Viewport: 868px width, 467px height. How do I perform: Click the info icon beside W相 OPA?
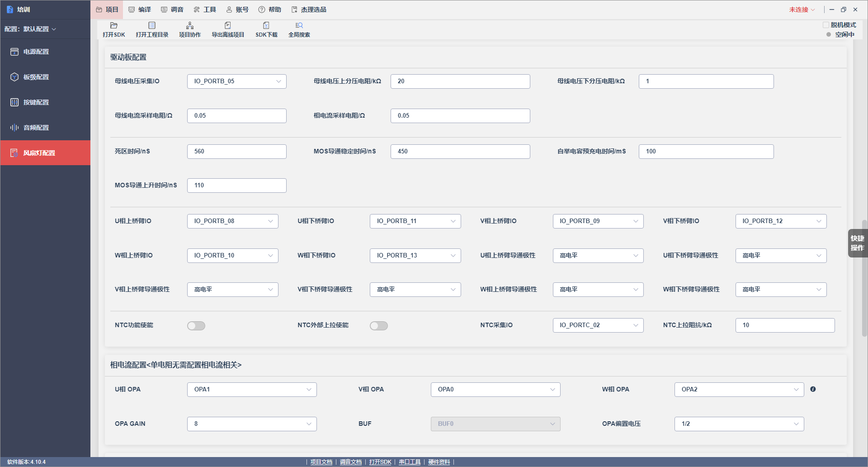(813, 389)
